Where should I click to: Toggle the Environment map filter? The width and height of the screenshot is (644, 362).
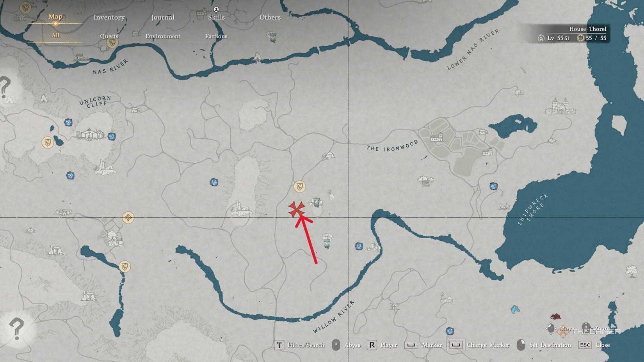[163, 36]
